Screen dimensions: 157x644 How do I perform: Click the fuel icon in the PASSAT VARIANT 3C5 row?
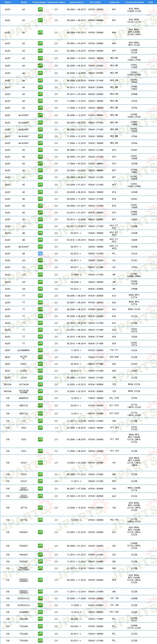tap(40, 580)
